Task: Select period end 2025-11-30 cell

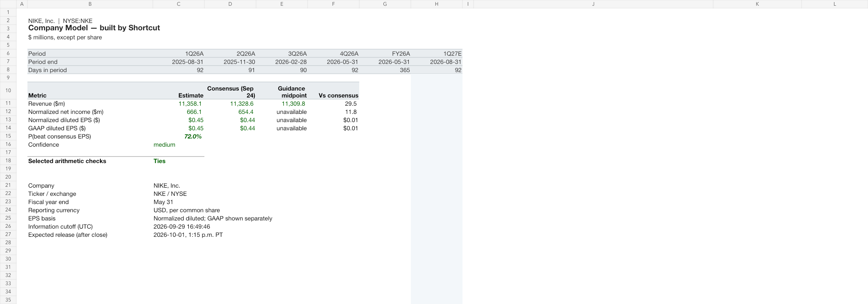Action: (x=230, y=62)
